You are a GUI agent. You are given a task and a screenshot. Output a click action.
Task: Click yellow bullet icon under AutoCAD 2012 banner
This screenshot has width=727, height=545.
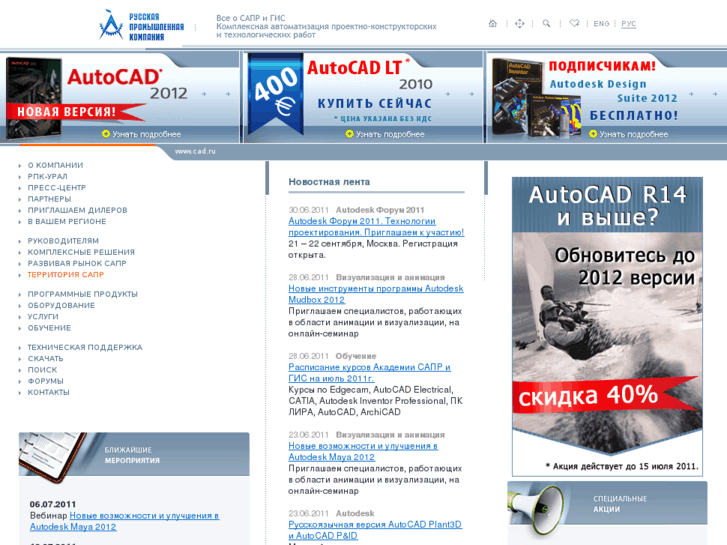(106, 134)
